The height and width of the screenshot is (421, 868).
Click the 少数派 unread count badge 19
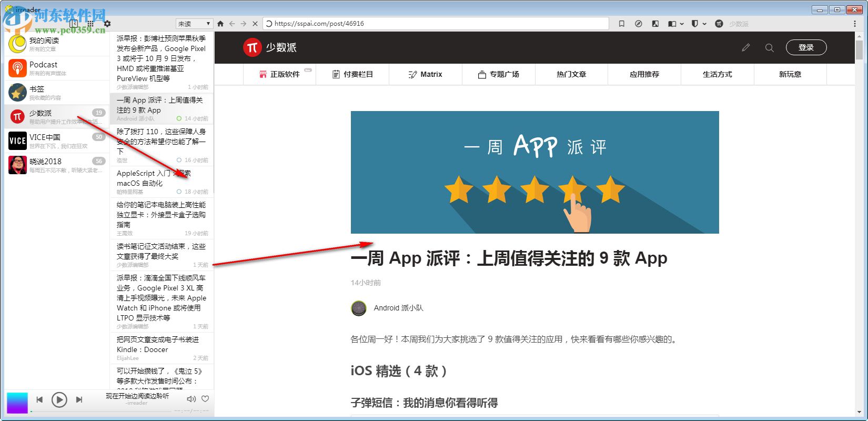[x=99, y=113]
